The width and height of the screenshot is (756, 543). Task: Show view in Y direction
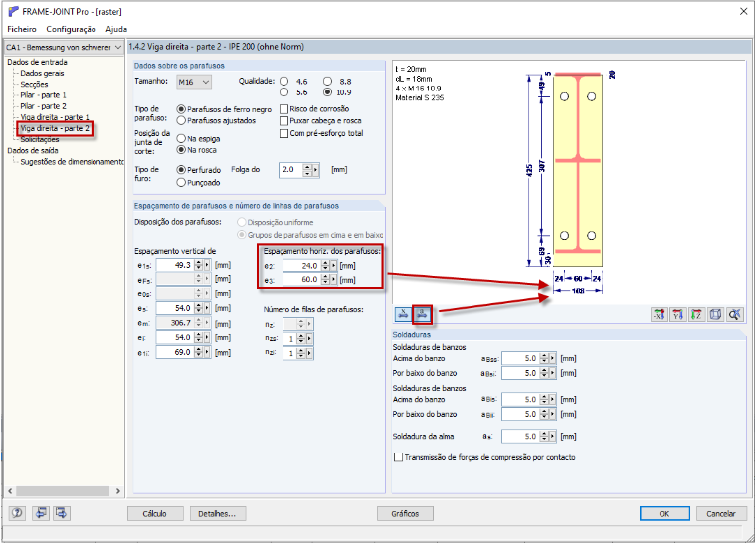pyautogui.click(x=677, y=315)
